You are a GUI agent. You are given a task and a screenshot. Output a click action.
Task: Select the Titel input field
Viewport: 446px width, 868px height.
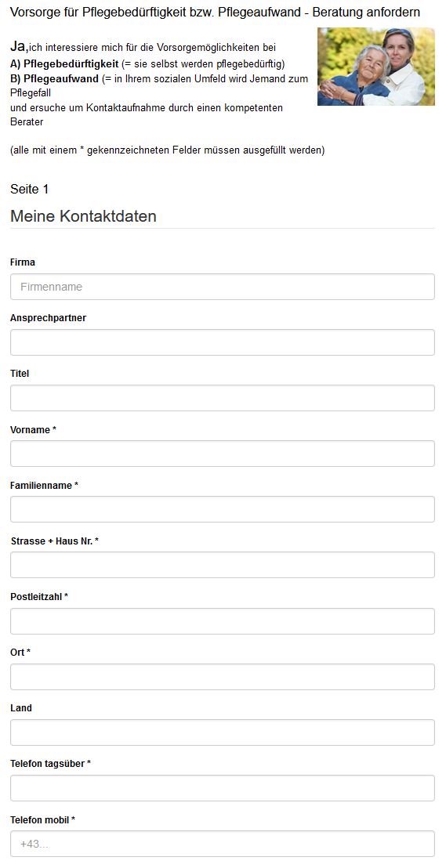(x=222, y=398)
